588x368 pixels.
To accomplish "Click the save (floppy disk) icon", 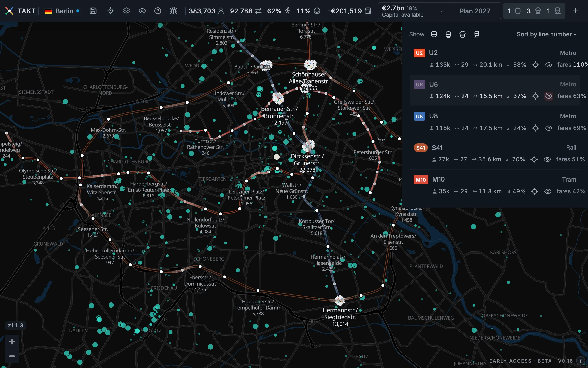I will [x=93, y=11].
